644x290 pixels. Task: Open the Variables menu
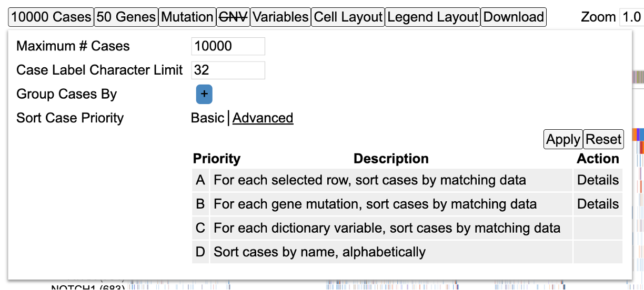pos(280,17)
